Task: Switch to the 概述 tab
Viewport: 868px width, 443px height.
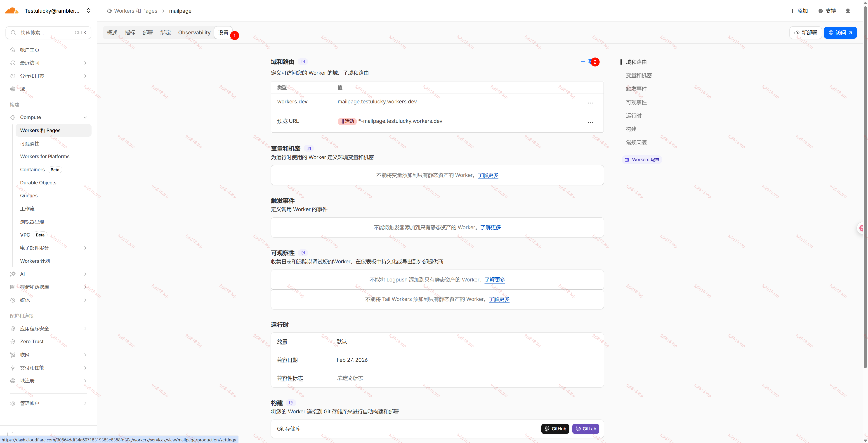Action: click(x=112, y=32)
